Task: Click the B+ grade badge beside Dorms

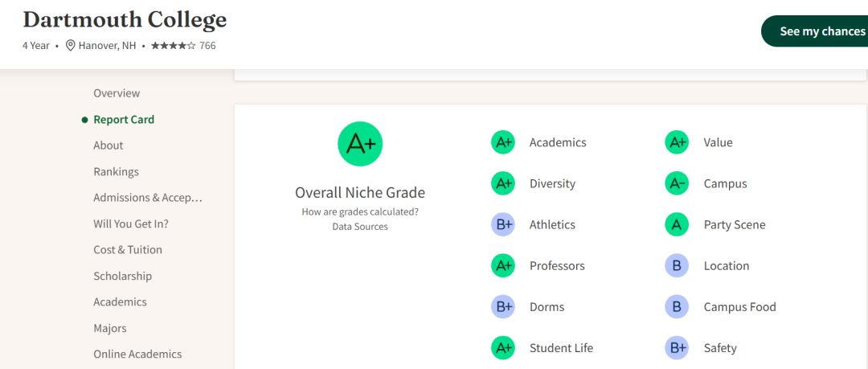Action: (x=502, y=307)
